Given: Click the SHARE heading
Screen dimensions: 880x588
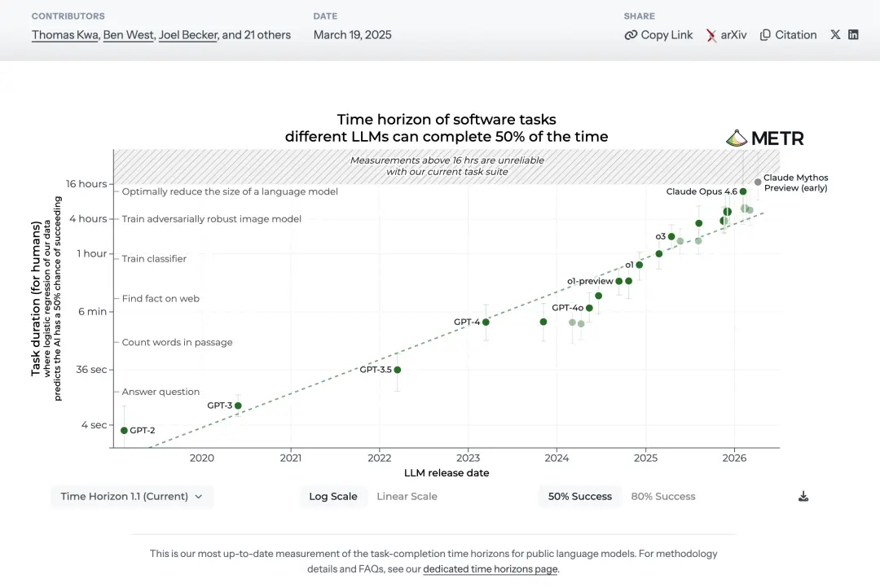Looking at the screenshot, I should click(x=640, y=16).
